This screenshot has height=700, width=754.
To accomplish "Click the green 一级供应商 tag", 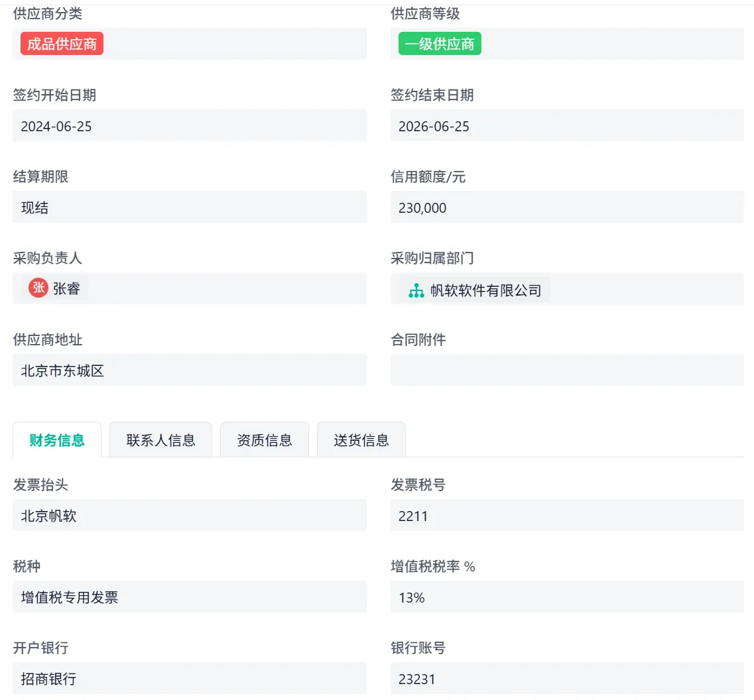I will point(440,44).
